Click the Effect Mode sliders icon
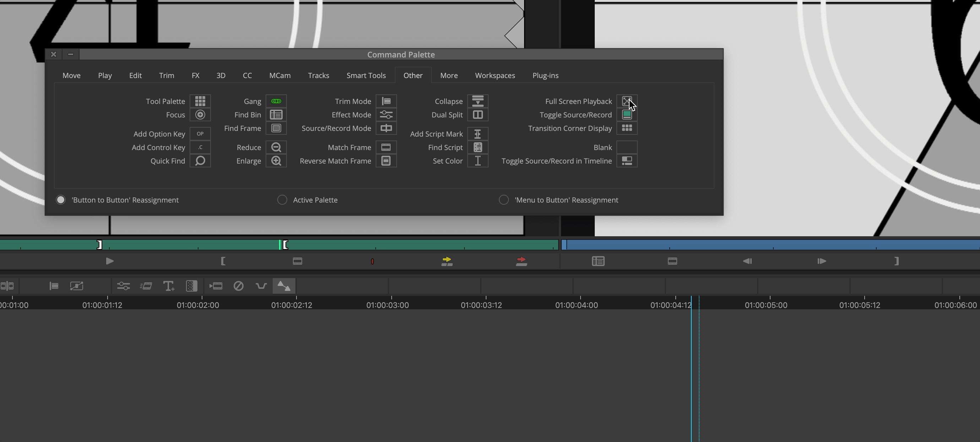Image resolution: width=980 pixels, height=442 pixels. click(x=386, y=115)
